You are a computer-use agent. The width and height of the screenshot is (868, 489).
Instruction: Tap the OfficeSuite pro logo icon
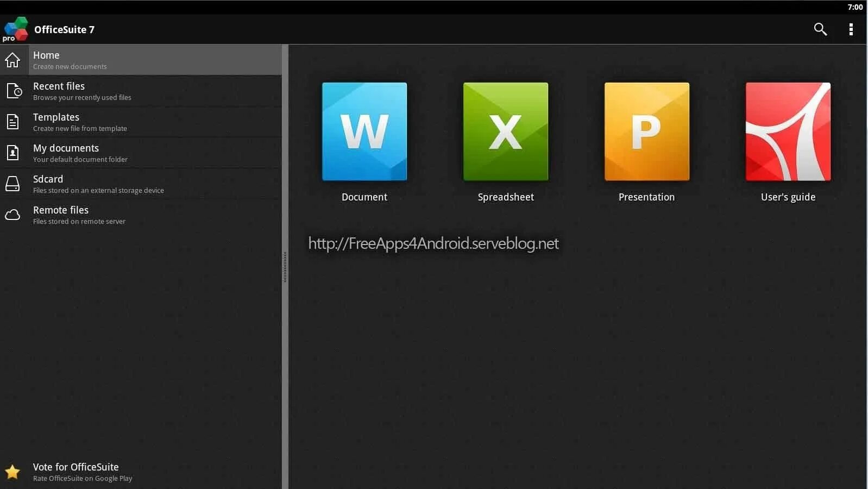click(15, 29)
